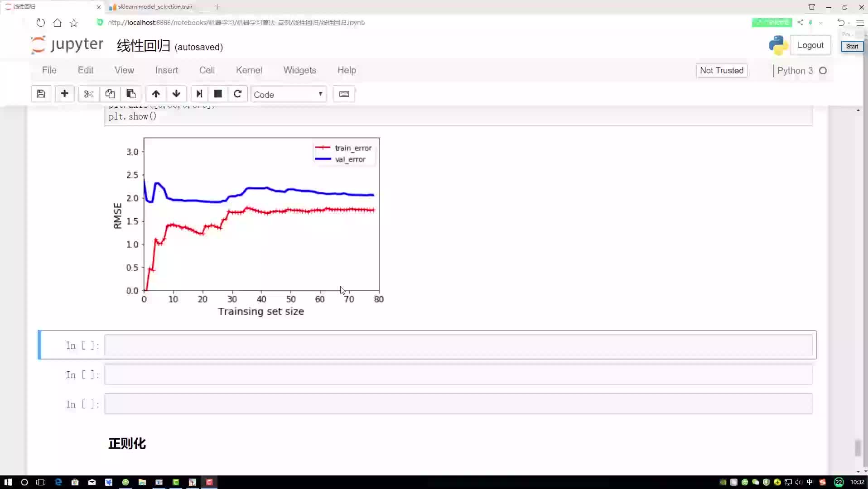
Task: Click the scroll-down arrow of the notebook
Action: click(858, 471)
